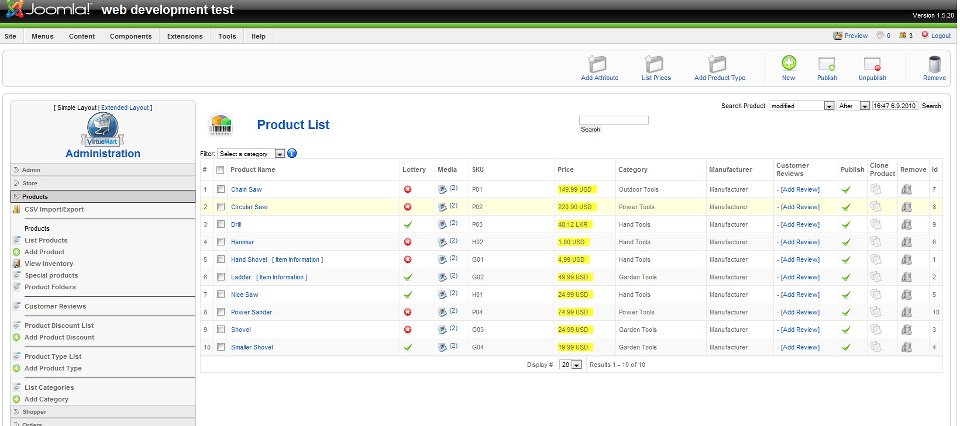This screenshot has width=960, height=426.
Task: Check the Chain Saw row checkbox
Action: [221, 189]
